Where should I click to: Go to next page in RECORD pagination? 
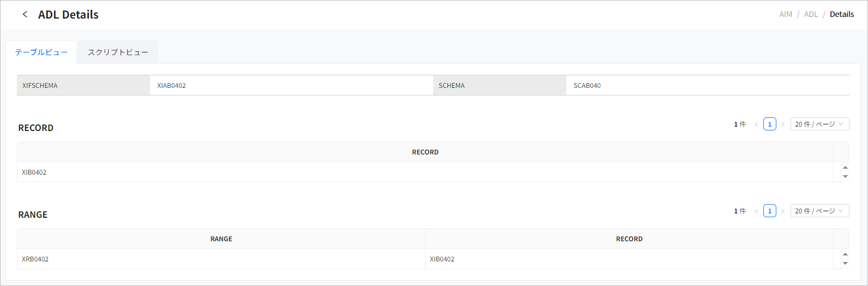783,124
